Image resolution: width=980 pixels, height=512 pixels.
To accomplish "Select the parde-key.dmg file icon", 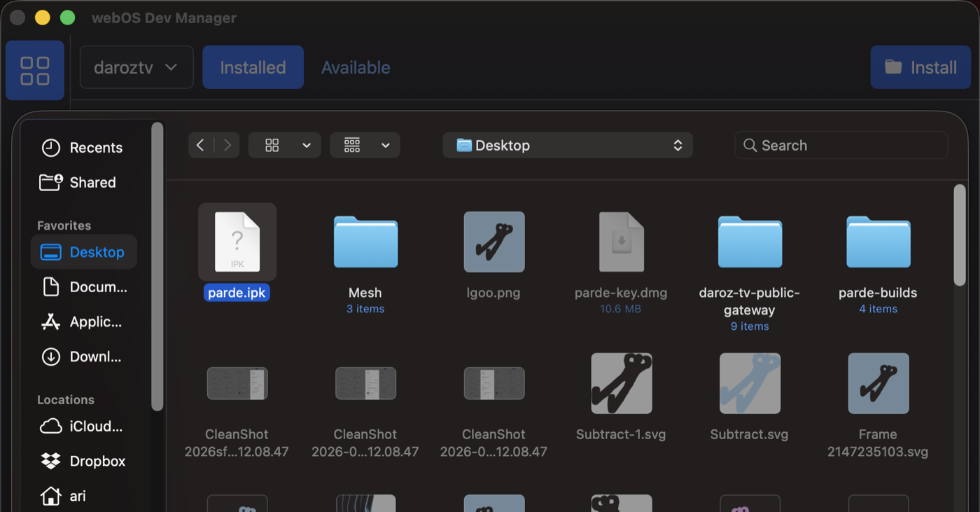I will click(x=622, y=242).
